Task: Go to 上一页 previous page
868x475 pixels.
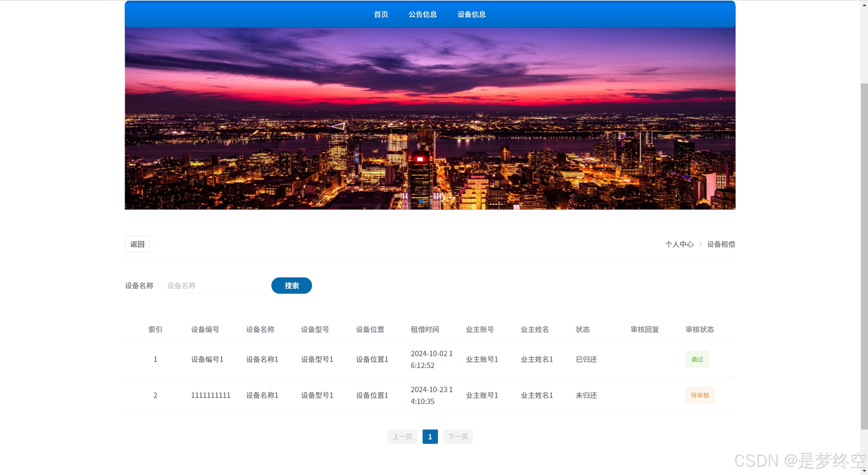Action: pos(402,437)
